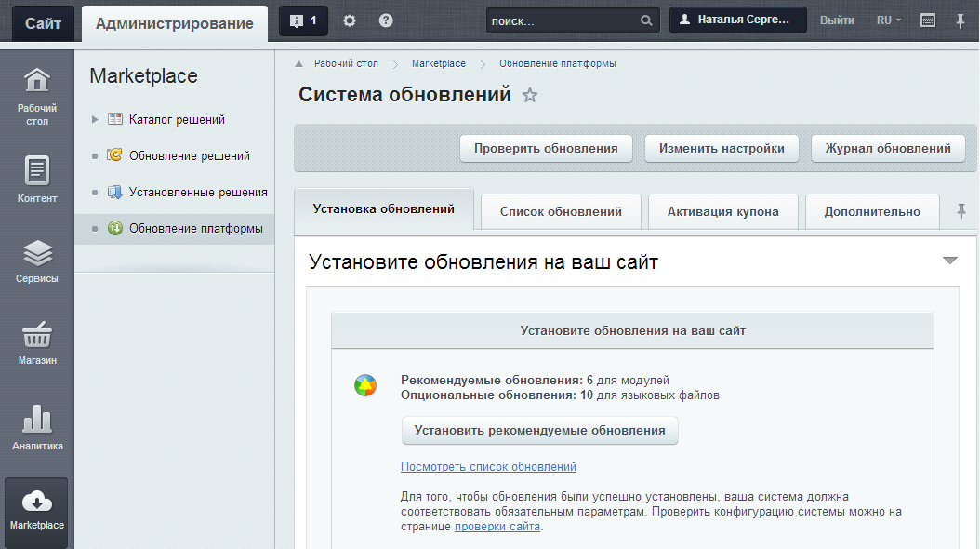Open the Магазин basket icon

(36, 341)
